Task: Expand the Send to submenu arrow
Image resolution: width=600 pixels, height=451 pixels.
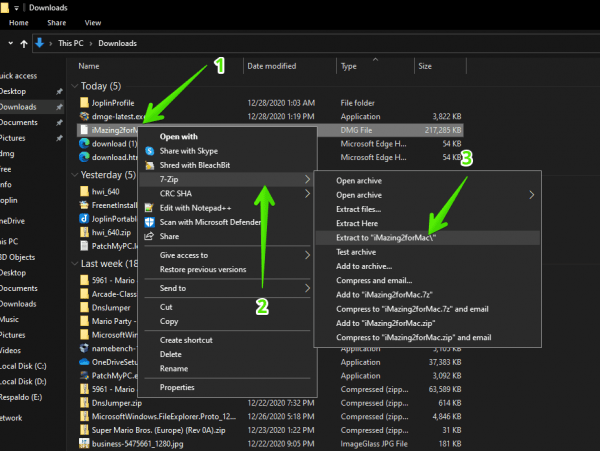Action: (x=307, y=288)
